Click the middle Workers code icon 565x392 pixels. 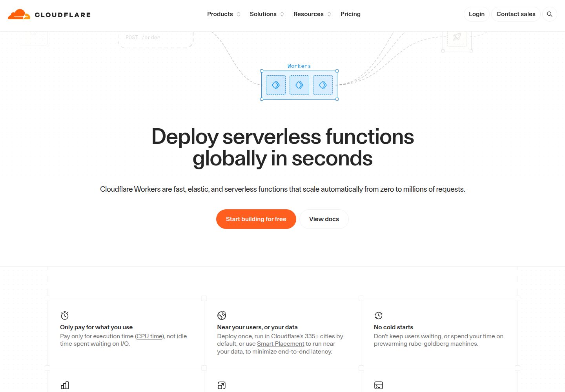click(x=299, y=85)
